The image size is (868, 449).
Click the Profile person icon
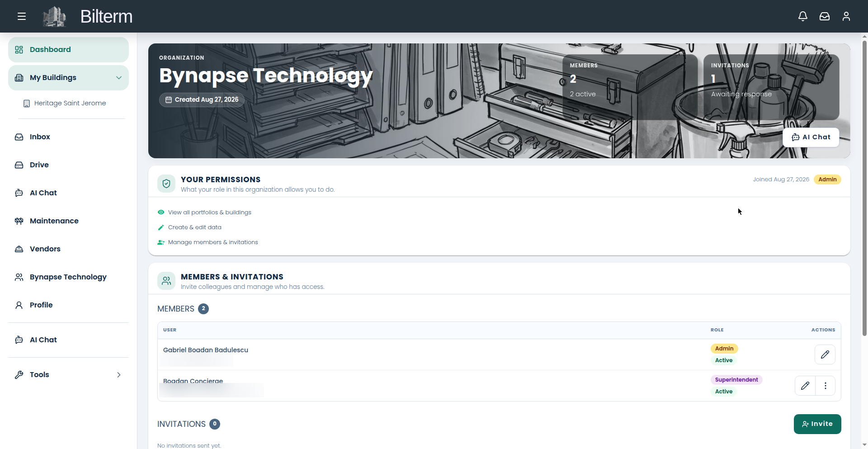tap(19, 305)
